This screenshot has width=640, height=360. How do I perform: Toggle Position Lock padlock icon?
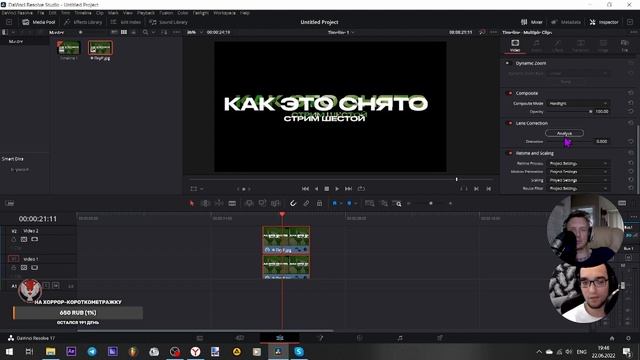click(x=320, y=203)
